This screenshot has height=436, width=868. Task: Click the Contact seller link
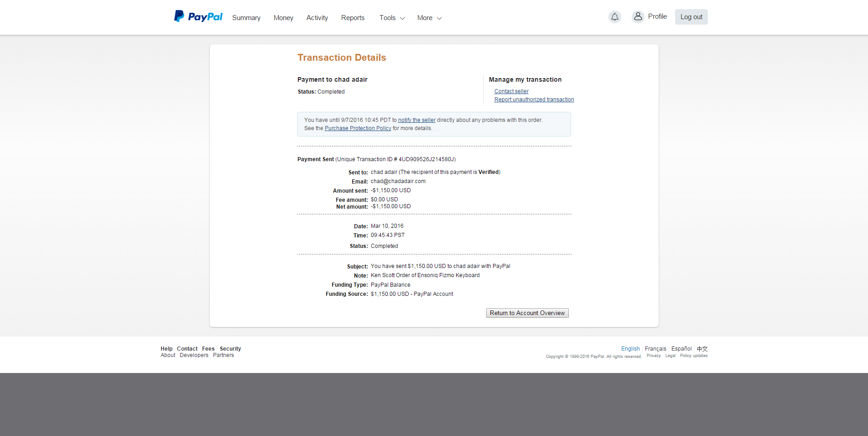pyautogui.click(x=511, y=91)
